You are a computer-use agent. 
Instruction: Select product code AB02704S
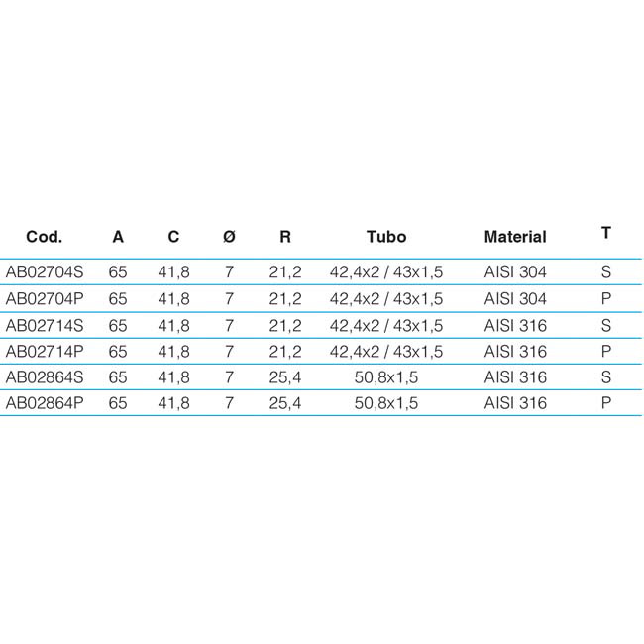point(45,271)
